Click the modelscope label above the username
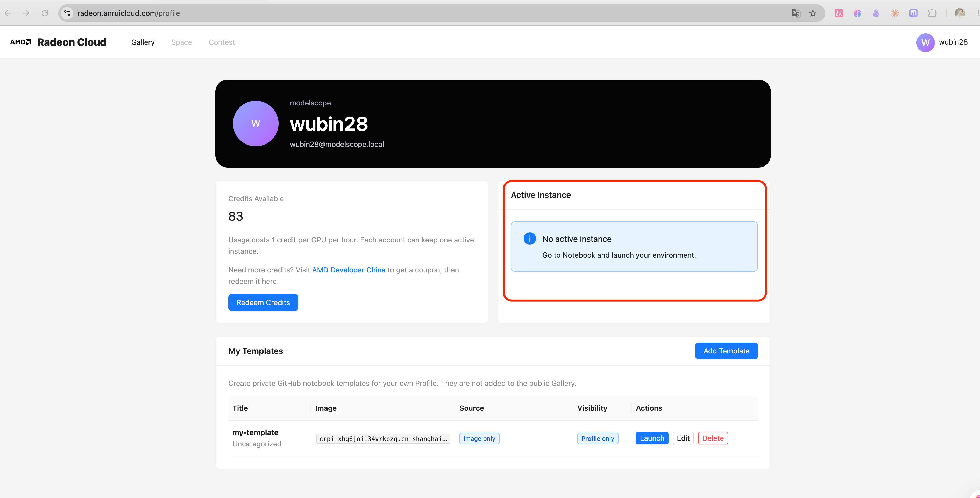The height and width of the screenshot is (498, 980). click(x=310, y=103)
